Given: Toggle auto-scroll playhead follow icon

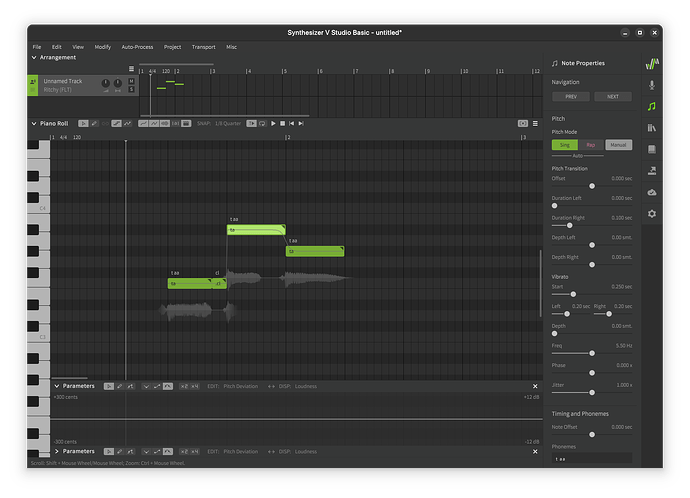Looking at the screenshot, I should (x=251, y=124).
